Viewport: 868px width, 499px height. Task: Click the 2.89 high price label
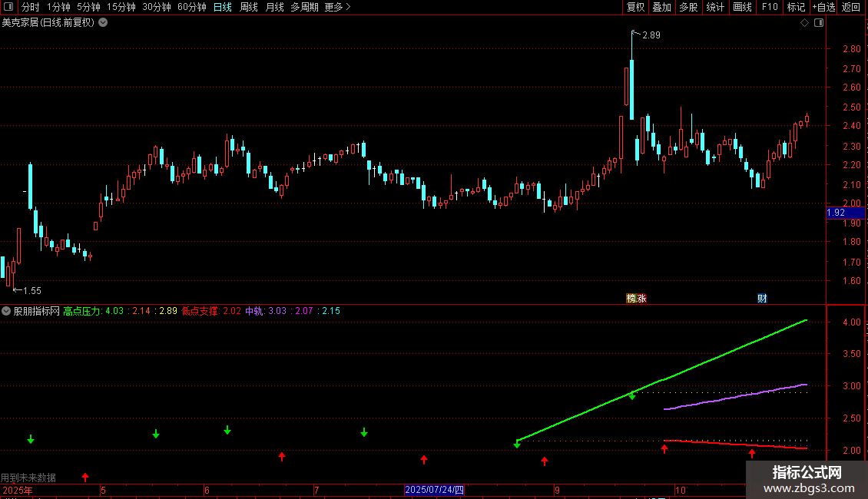651,35
